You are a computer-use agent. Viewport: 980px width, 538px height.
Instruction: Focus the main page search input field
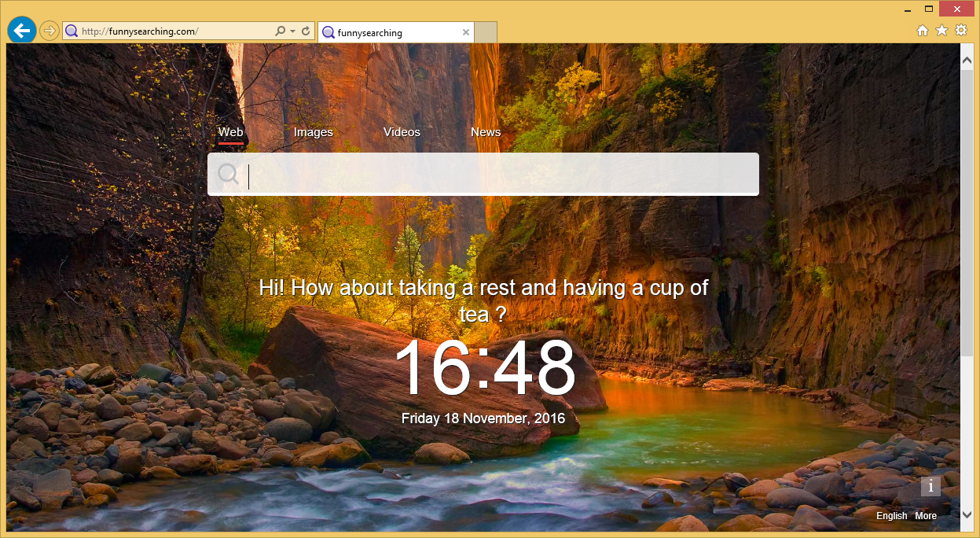(x=495, y=175)
